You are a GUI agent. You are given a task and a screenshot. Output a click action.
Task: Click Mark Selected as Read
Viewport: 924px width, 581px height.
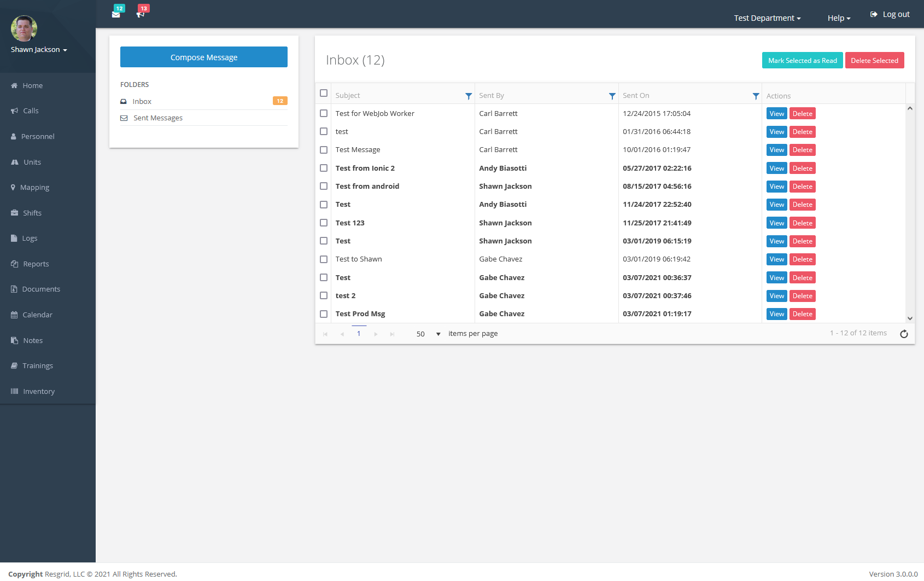(x=802, y=60)
